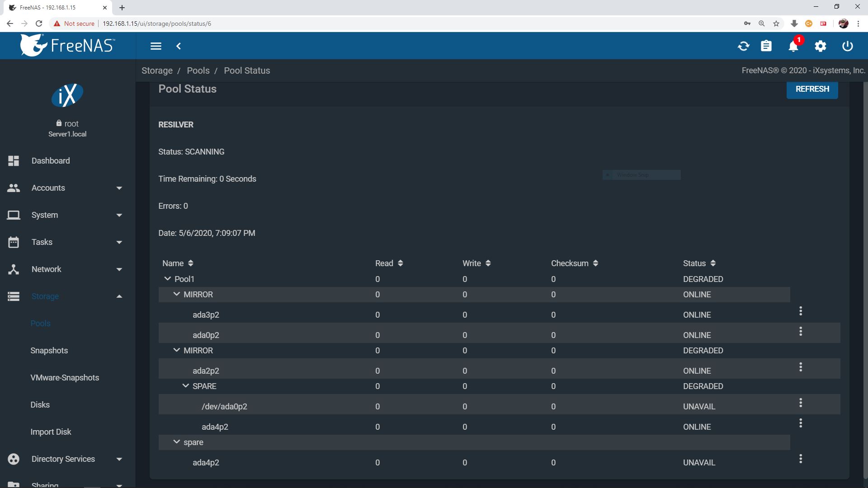Screen dimensions: 868x488
Task: Click the Pool Status breadcrumb
Action: tap(247, 70)
